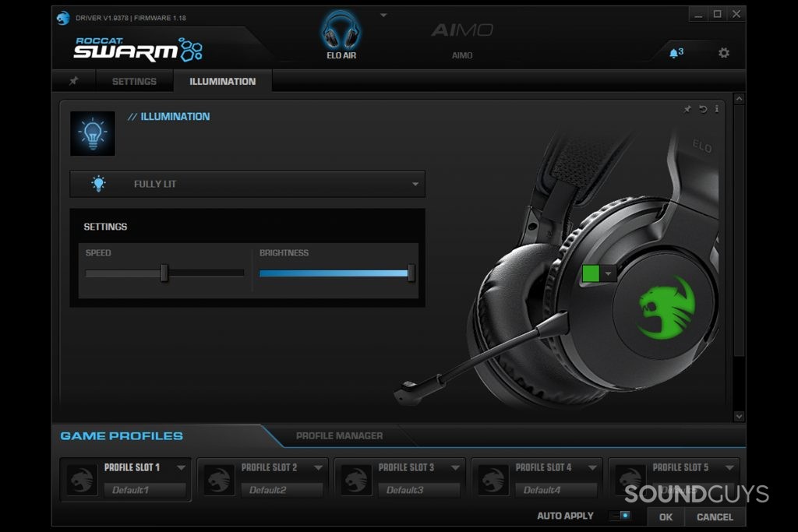Expand the color dropdown arrow beside green swatch
Viewport: 798px width, 532px height.
tap(608, 273)
